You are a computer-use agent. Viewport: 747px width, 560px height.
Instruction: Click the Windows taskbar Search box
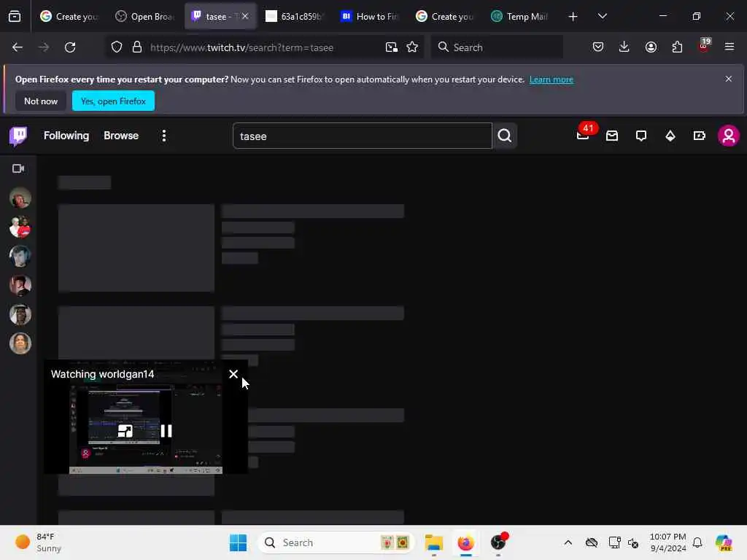click(336, 542)
